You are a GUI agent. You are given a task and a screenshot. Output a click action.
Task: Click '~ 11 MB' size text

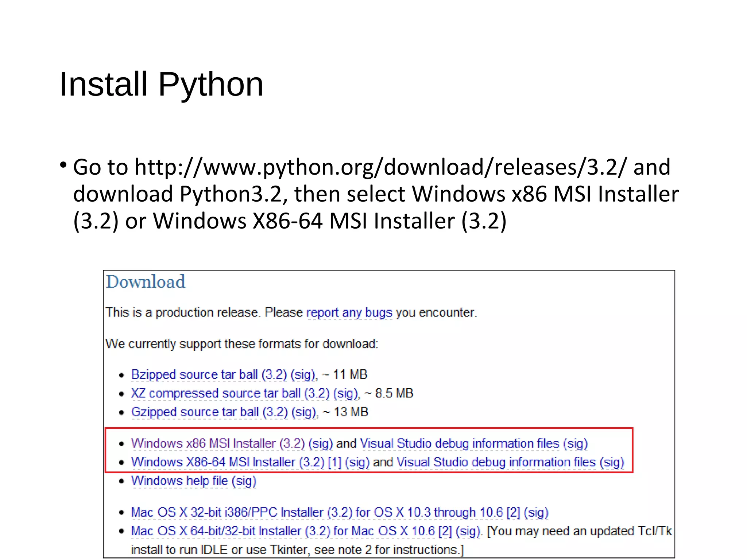[345, 375]
